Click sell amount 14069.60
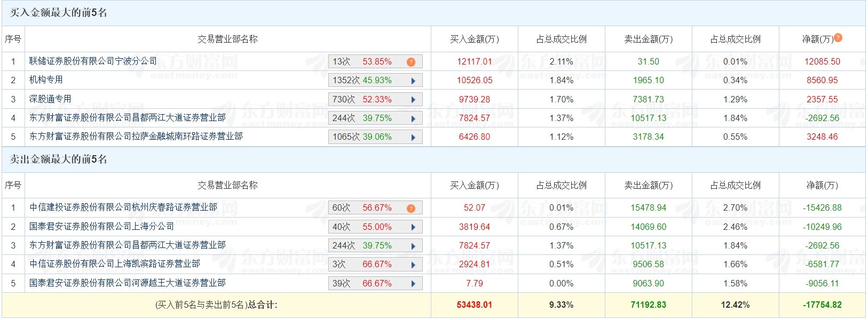The height and width of the screenshot is (320, 868). pos(649,227)
